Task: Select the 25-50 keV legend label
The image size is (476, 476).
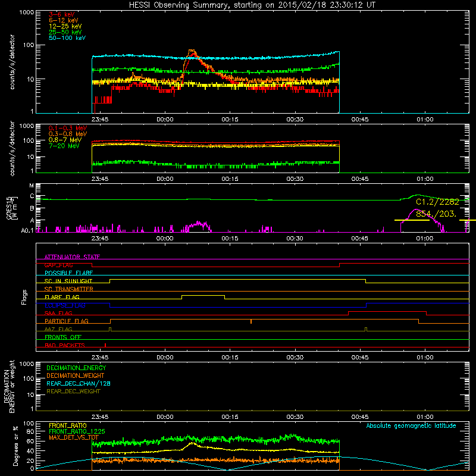Action: (x=65, y=32)
